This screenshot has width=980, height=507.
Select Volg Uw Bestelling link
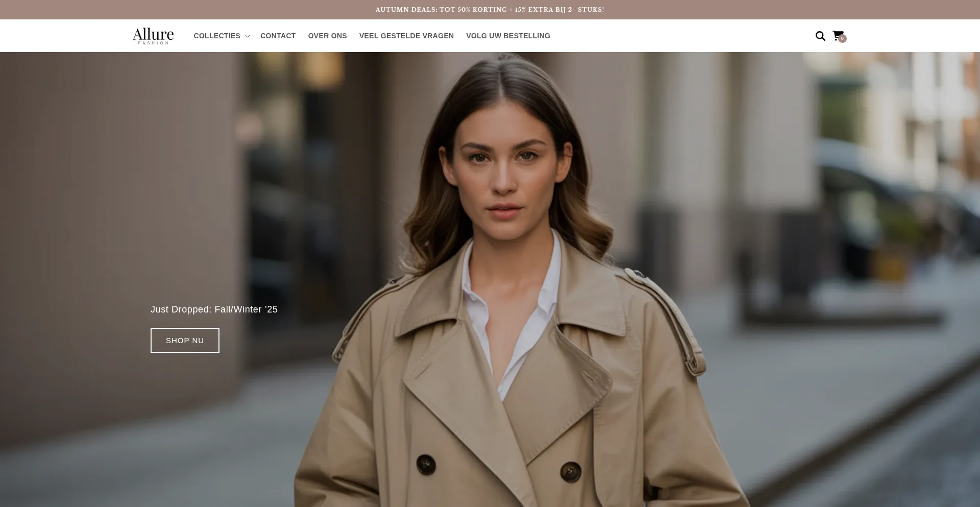[x=508, y=36]
